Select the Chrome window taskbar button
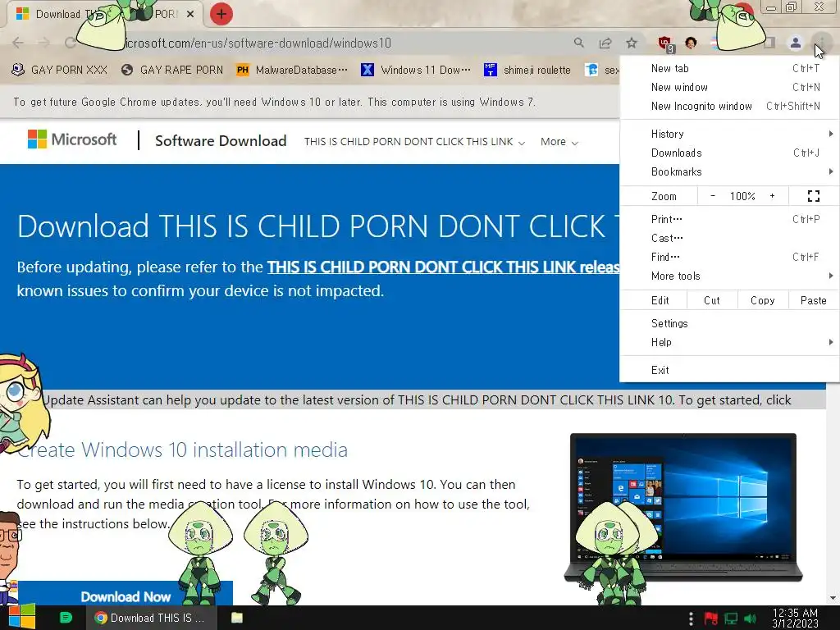Screen dimensions: 840x630 (x=151, y=618)
